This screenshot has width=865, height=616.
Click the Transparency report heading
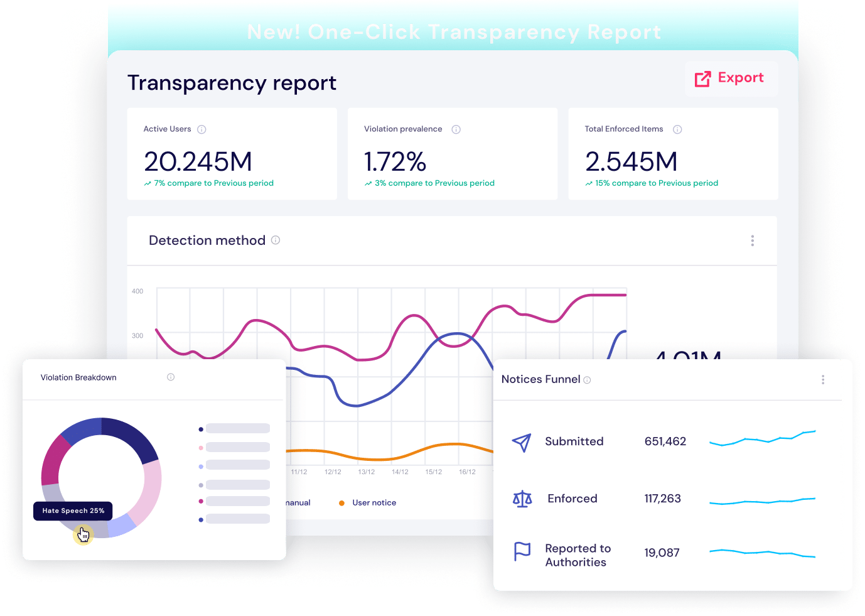coord(232,83)
